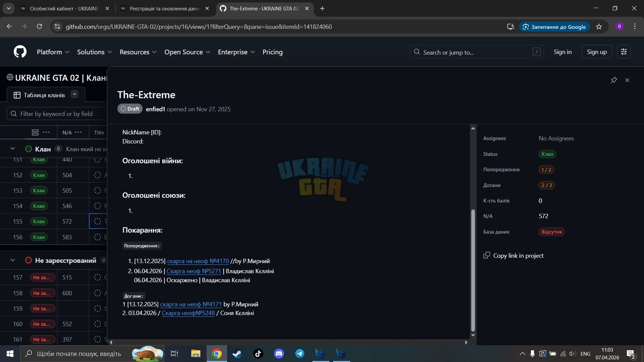644x362 pixels.
Task: Open Windows Start menu
Action: (10, 354)
